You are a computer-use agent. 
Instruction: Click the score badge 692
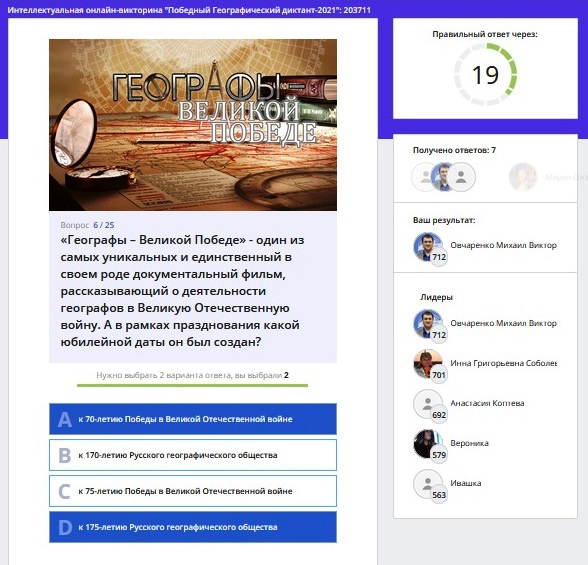point(439,415)
